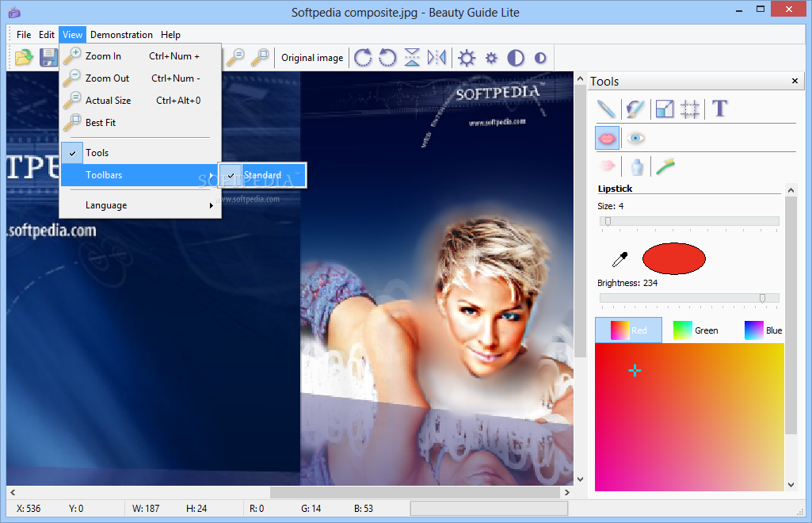Choose the toothbrush whitening tool
Viewport: 812px width, 523px height.
pyautogui.click(x=665, y=166)
